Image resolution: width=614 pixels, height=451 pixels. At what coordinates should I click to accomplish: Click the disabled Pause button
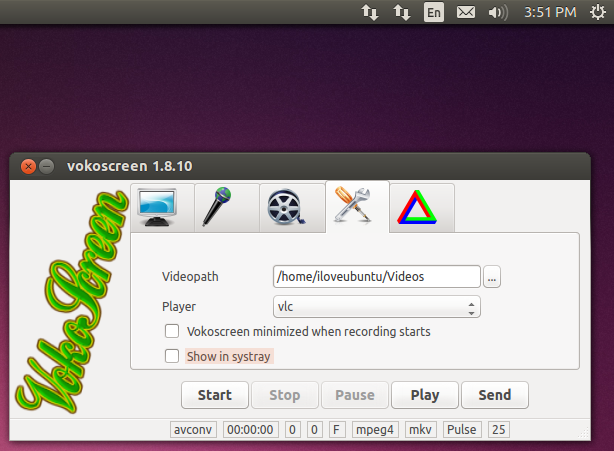coord(355,395)
